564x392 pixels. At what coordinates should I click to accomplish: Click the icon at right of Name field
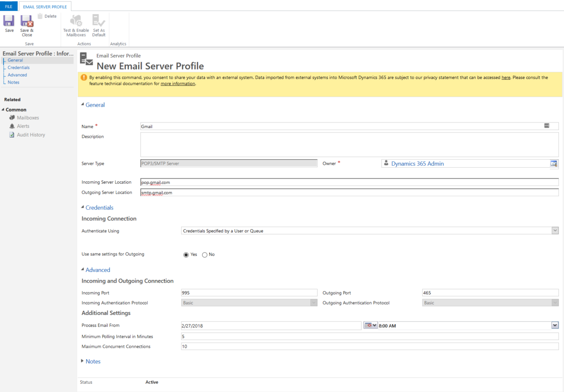coord(547,126)
